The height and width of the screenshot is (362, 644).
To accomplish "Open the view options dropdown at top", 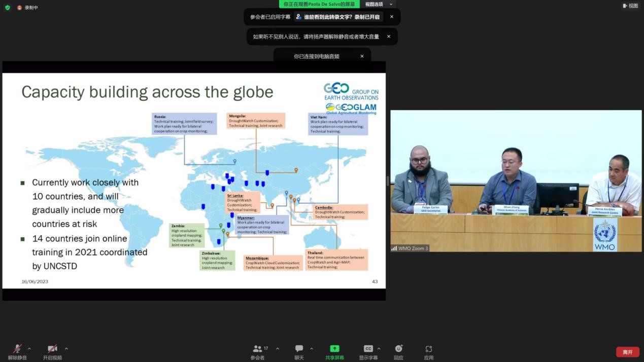I will (378, 4).
